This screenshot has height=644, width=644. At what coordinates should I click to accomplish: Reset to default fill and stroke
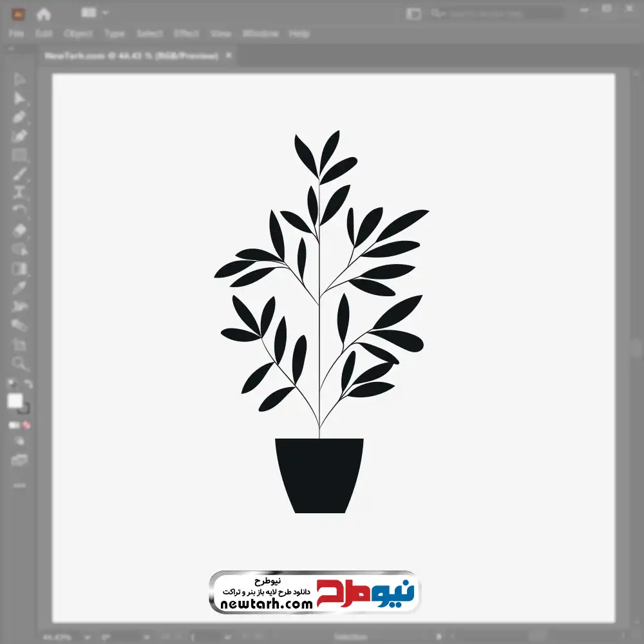click(x=11, y=384)
